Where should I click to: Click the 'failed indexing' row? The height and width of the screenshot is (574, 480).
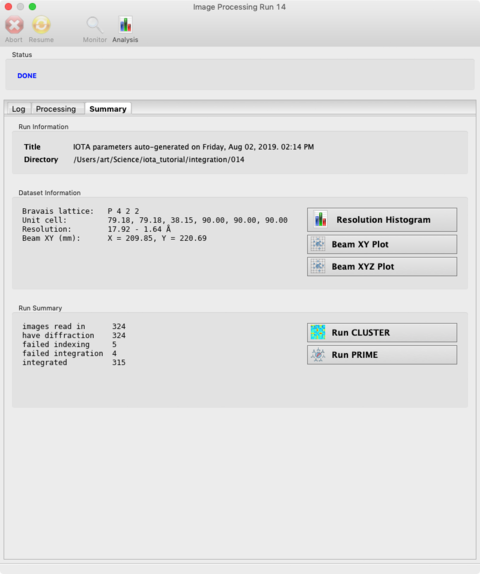coord(70,344)
